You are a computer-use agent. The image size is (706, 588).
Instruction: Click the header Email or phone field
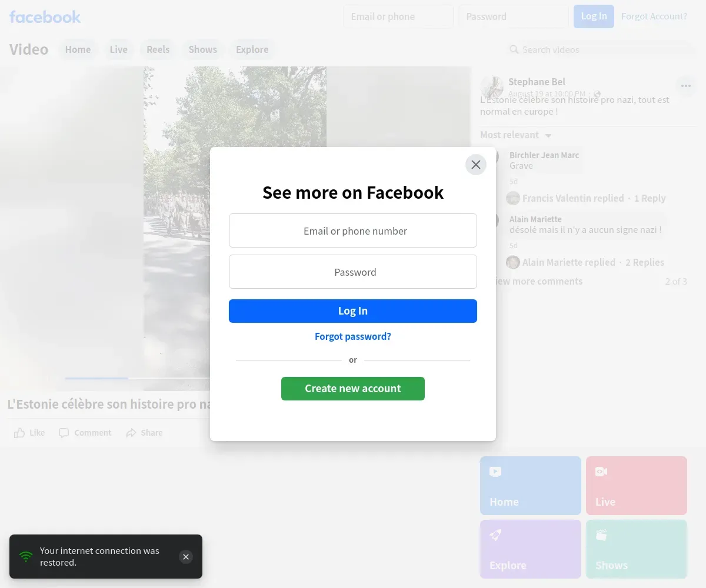[398, 16]
